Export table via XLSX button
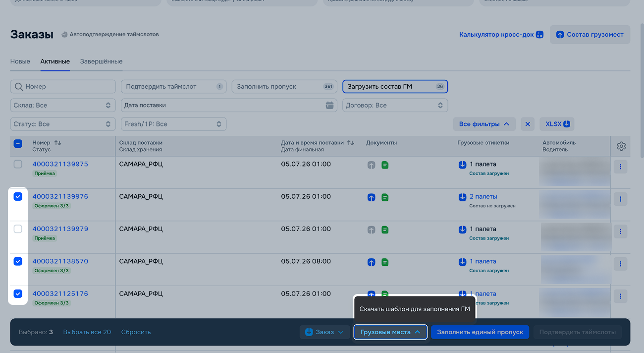 click(x=557, y=124)
